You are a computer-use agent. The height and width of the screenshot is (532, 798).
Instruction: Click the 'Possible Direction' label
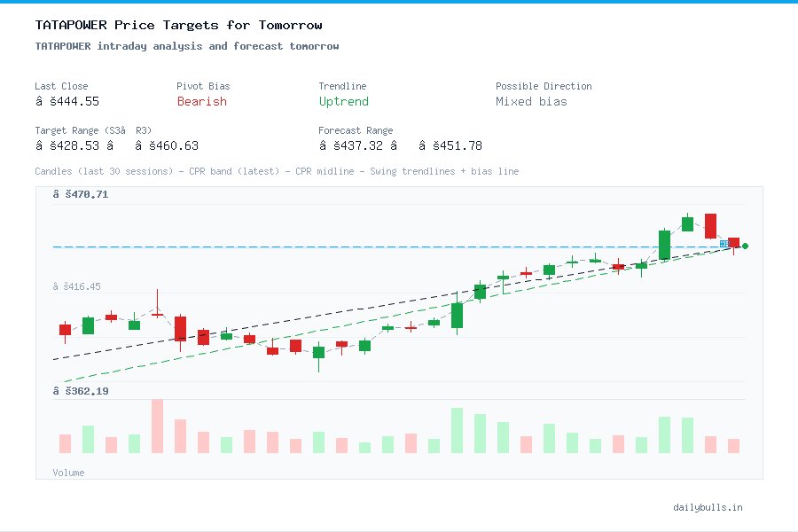(544, 86)
